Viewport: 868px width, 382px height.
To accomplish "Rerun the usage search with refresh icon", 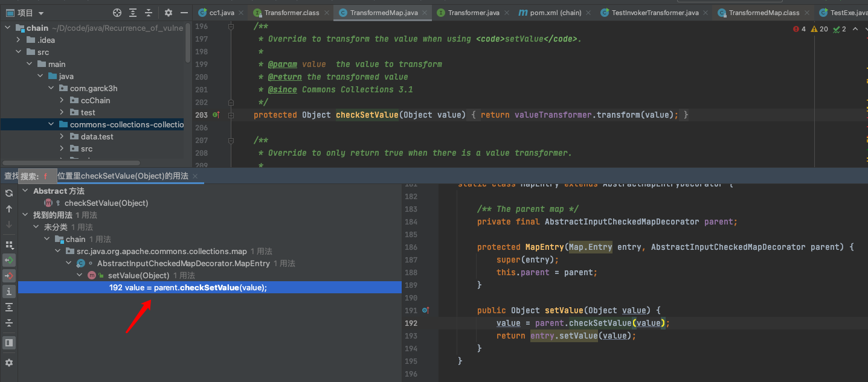I will [9, 193].
